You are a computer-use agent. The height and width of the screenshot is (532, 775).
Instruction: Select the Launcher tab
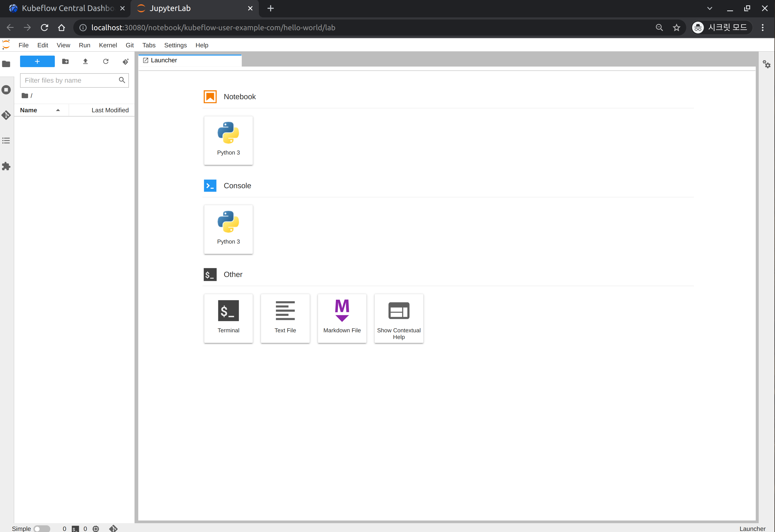click(190, 60)
